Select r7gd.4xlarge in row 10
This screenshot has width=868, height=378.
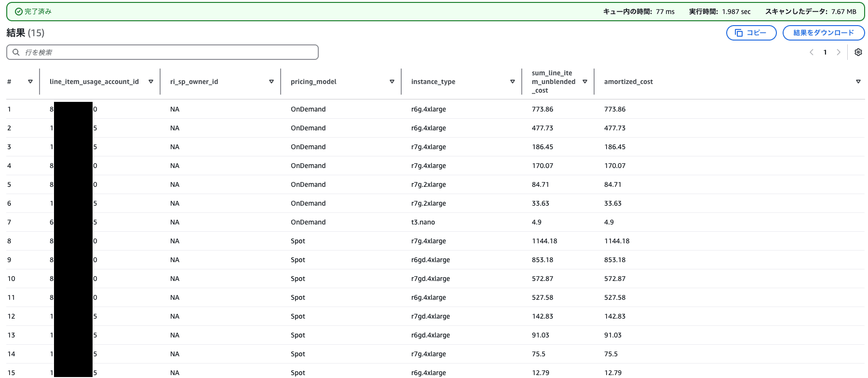431,279
